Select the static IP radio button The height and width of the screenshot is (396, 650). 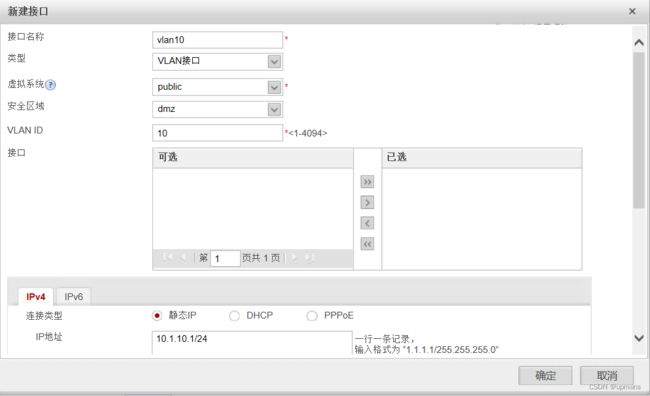(157, 316)
